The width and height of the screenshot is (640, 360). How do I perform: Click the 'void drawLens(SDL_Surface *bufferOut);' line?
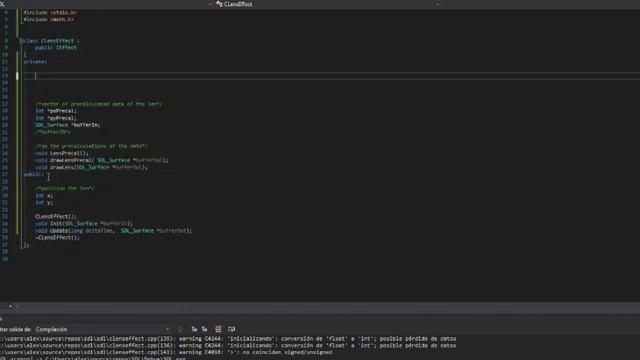click(91, 167)
